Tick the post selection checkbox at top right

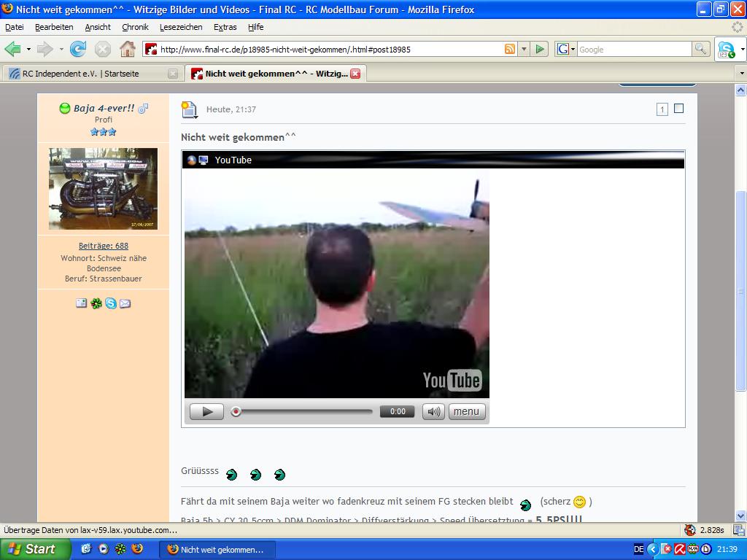(678, 109)
